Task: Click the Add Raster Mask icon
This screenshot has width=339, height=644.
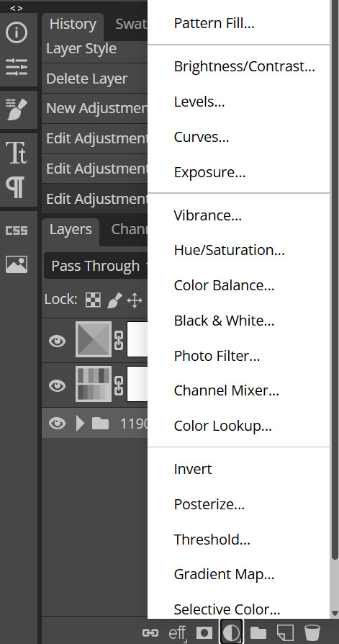Action: 204,633
